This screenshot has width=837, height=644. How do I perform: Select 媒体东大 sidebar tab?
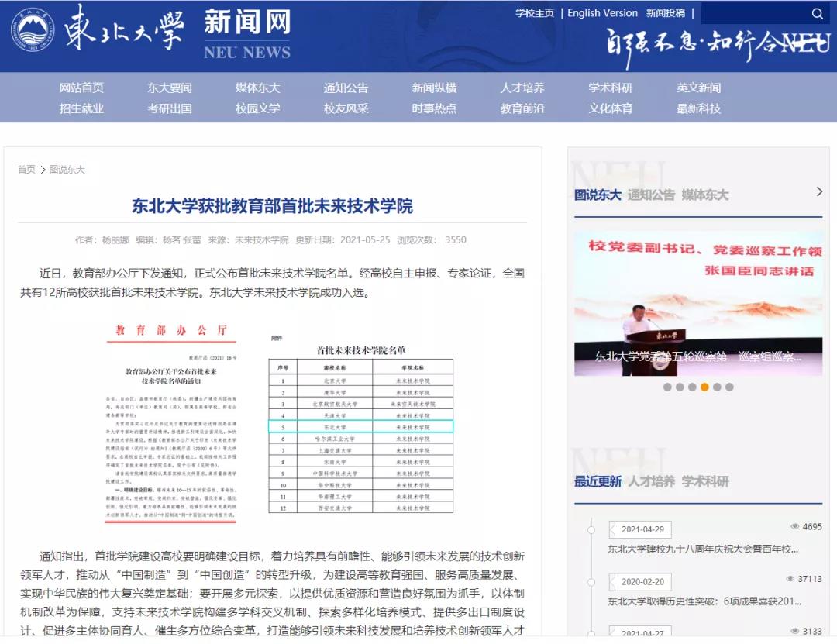704,195
